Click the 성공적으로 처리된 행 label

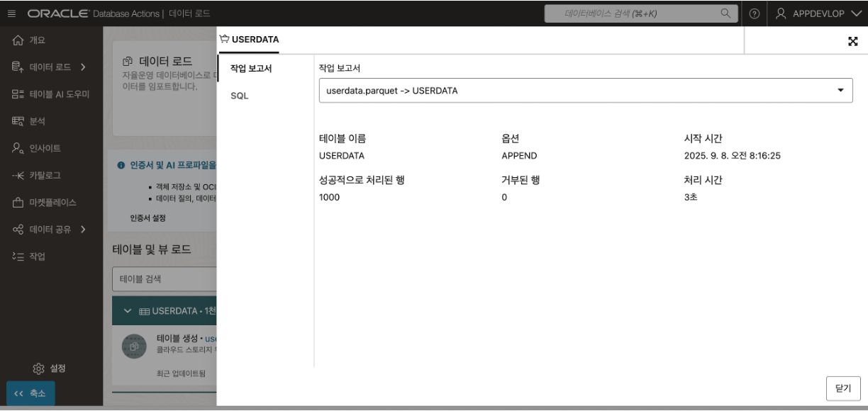tap(362, 180)
